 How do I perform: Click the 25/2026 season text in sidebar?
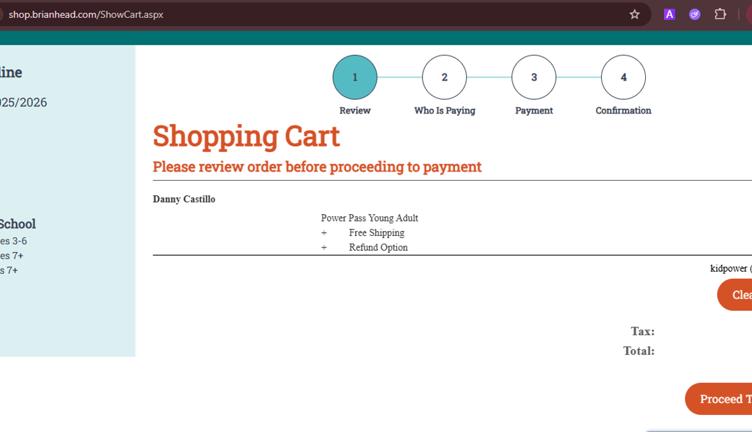point(24,102)
